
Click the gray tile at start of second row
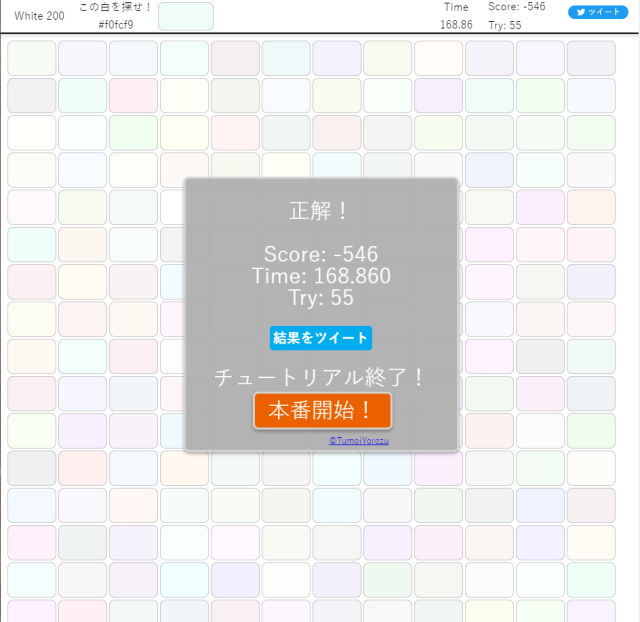click(x=32, y=95)
